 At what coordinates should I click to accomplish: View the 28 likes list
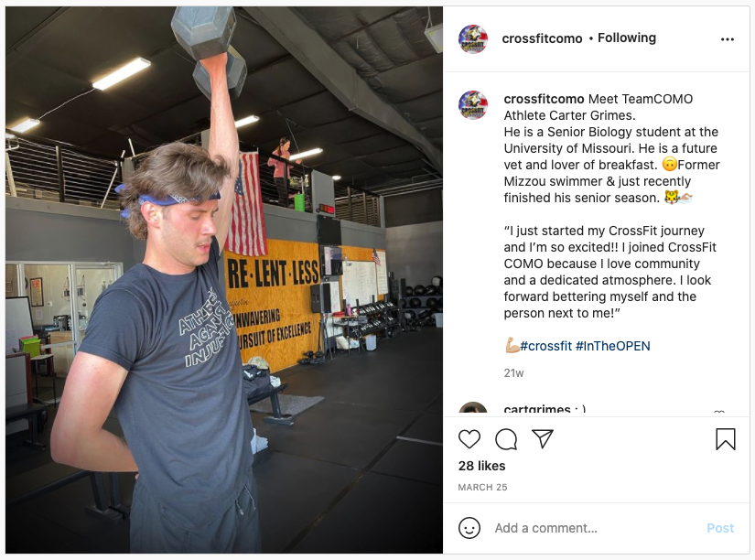click(481, 466)
